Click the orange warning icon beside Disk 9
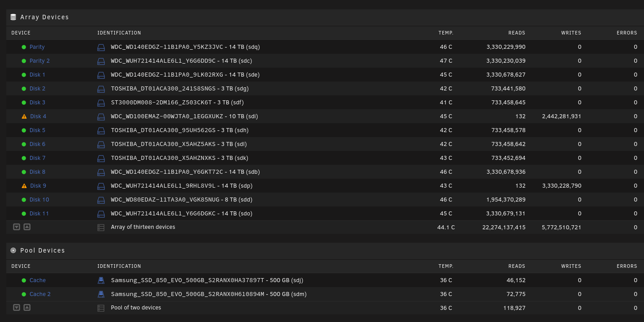The image size is (644, 322). (x=24, y=186)
